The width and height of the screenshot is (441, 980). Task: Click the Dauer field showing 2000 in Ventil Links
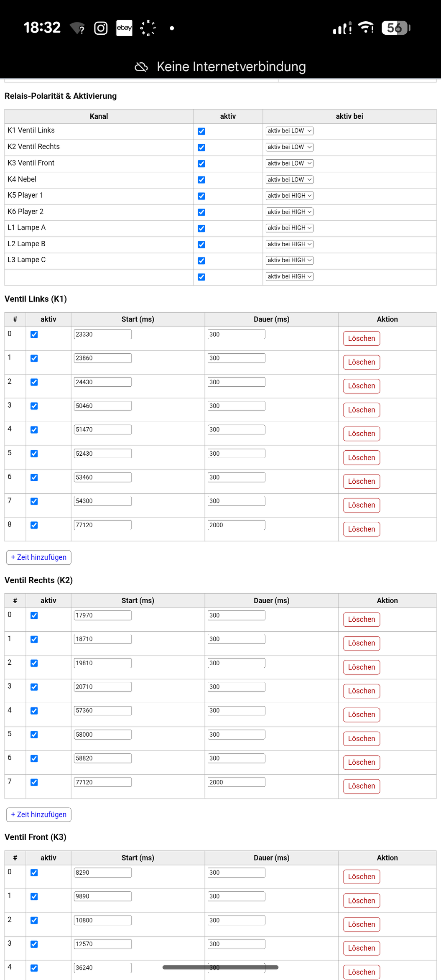pos(236,525)
